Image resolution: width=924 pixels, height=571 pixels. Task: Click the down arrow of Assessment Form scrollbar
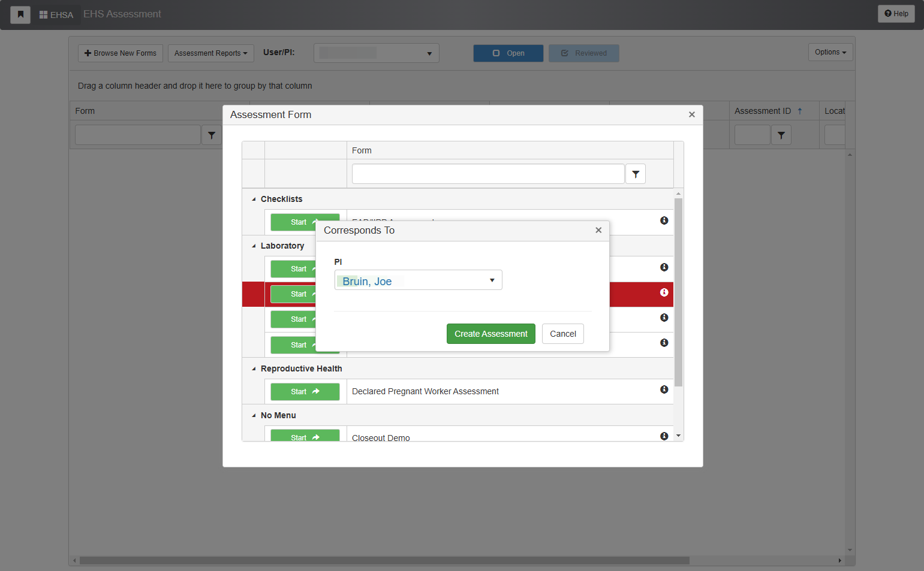click(679, 436)
